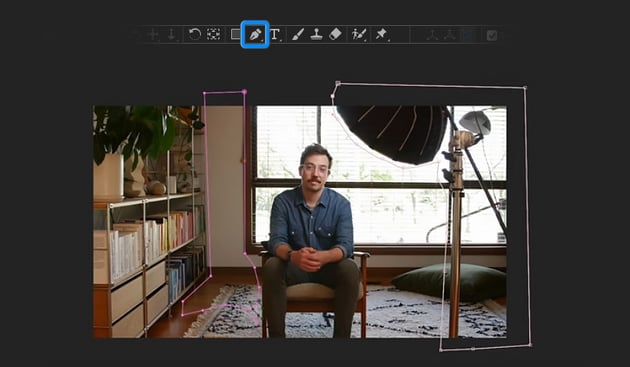Select the Clone Stamp tool

tap(316, 35)
